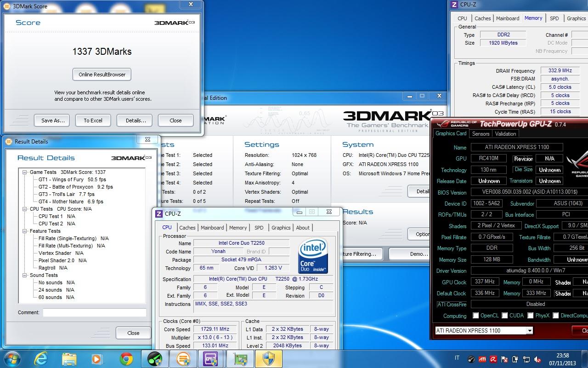Viewport: 588px width, 368px height.
Task: Select GT4 - Mother Nature result row
Action: [x=71, y=201]
